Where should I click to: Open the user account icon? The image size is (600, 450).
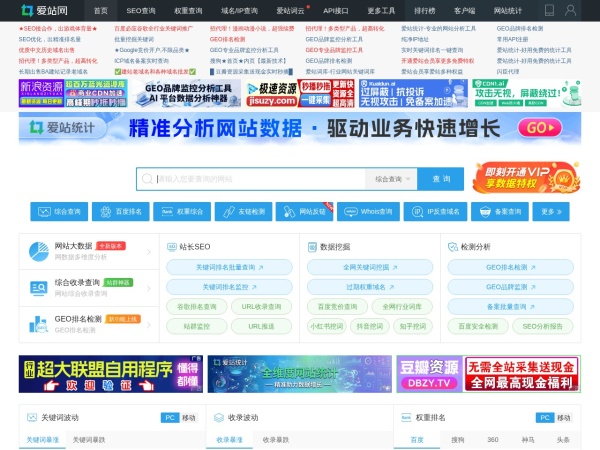click(570, 10)
